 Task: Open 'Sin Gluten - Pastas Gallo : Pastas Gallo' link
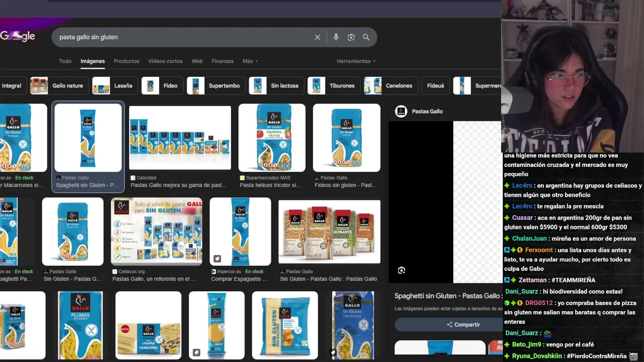click(x=329, y=279)
